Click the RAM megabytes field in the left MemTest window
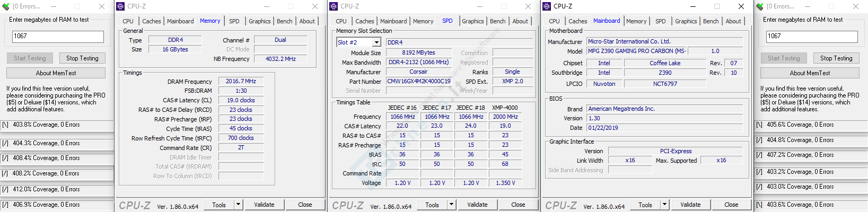The image size is (868, 212). 58,37
